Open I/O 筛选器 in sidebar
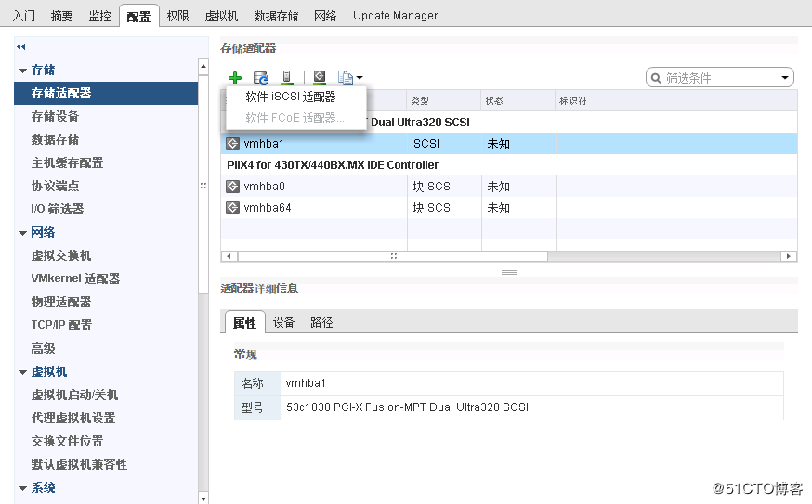This screenshot has height=504, width=812. 58,209
